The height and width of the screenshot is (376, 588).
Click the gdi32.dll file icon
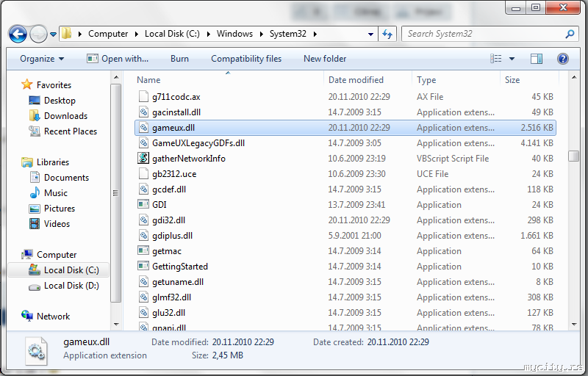143,220
